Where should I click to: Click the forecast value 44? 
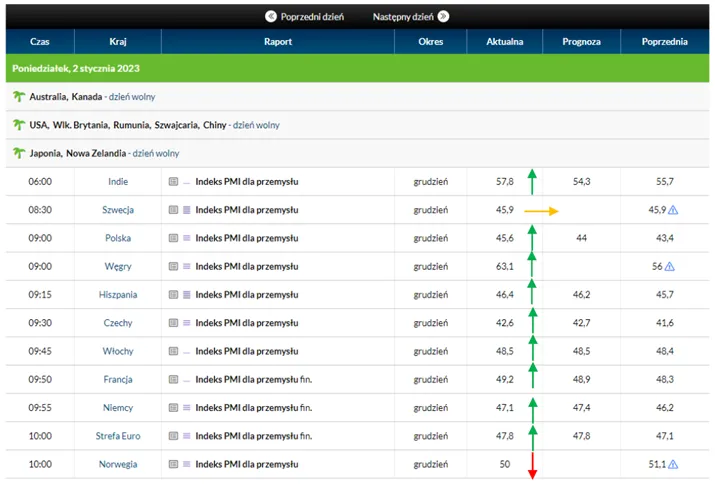(x=581, y=238)
